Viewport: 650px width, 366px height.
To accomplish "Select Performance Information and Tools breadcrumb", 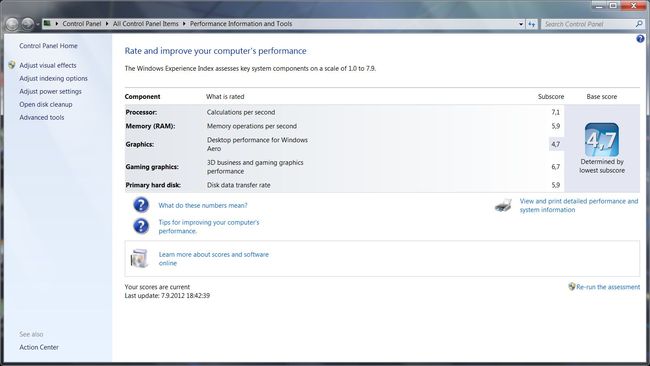I will (x=241, y=24).
